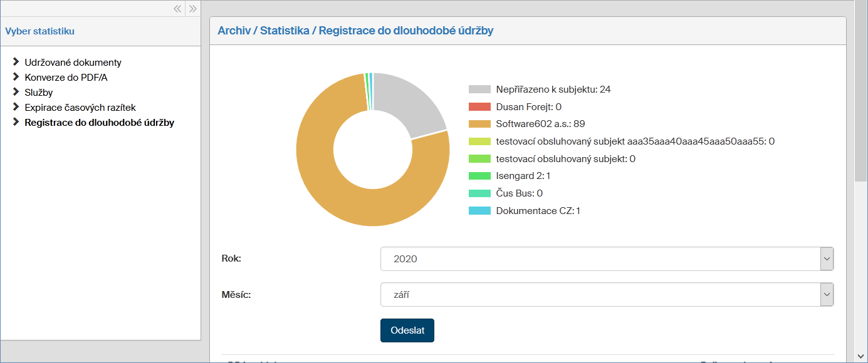Expand the Služby tree node arrow
The image size is (868, 363).
tap(16, 92)
